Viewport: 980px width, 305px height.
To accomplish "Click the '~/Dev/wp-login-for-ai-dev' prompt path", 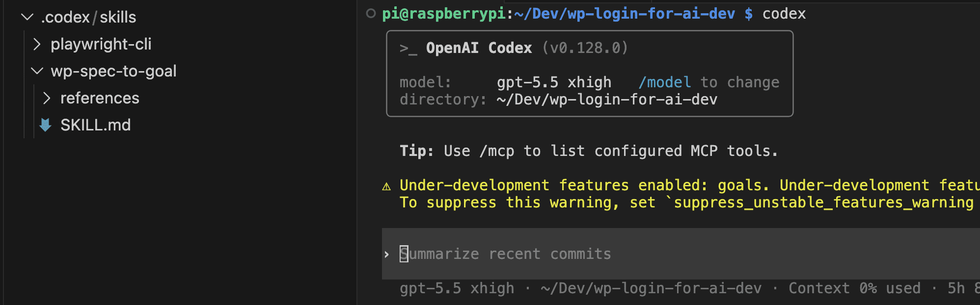I will coord(625,14).
